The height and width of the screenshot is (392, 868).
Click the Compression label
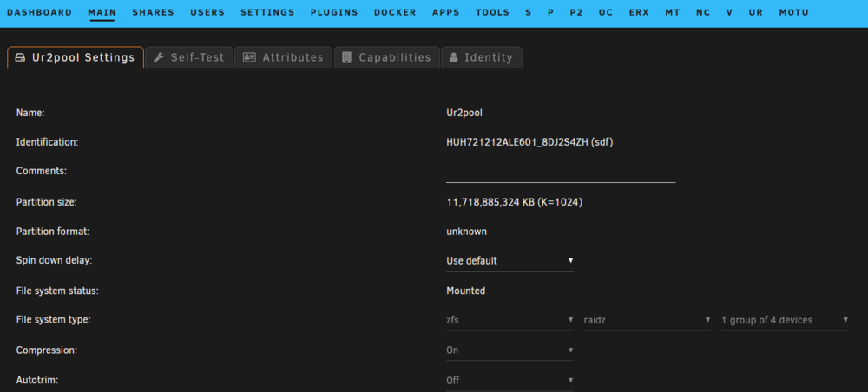click(47, 350)
